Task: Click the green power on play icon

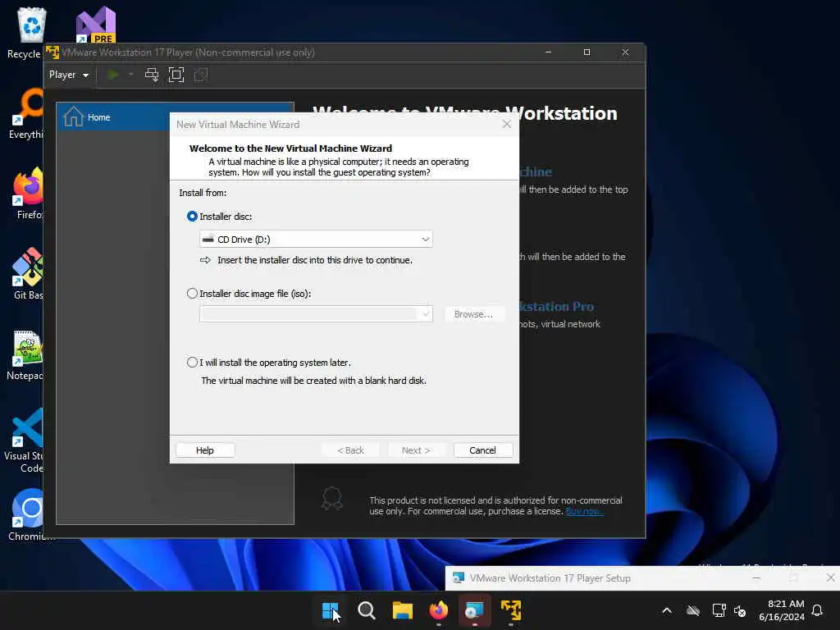Action: [112, 75]
